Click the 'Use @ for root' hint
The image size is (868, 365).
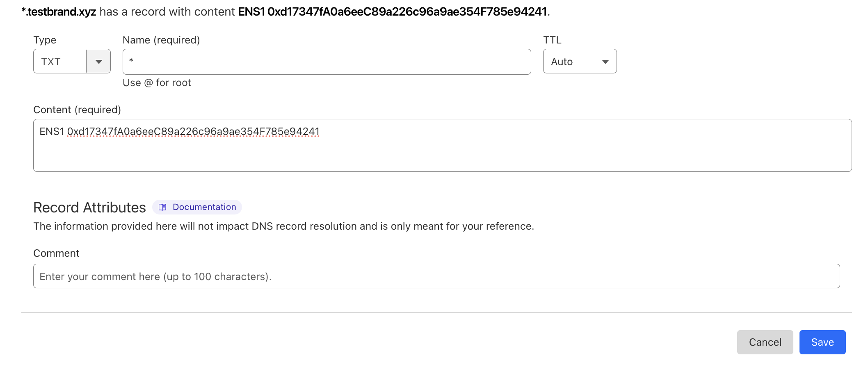click(157, 83)
